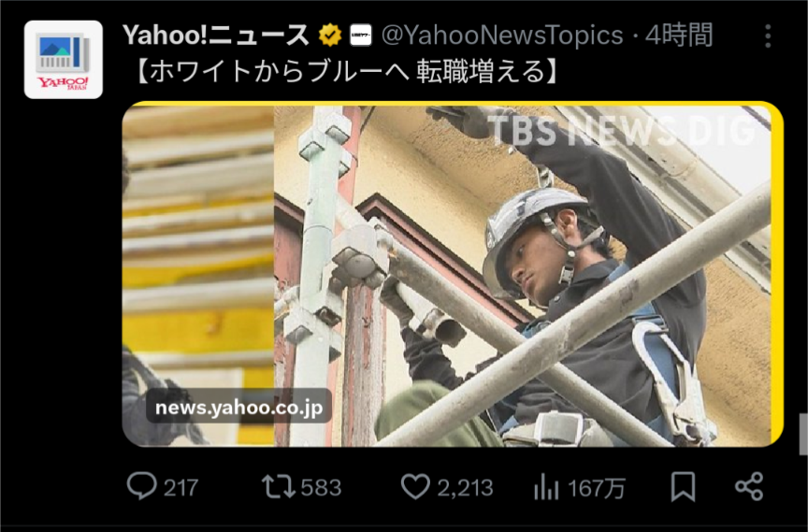The height and width of the screenshot is (532, 808).
Task: Click the gold verified checkmark badge
Action: [330, 36]
